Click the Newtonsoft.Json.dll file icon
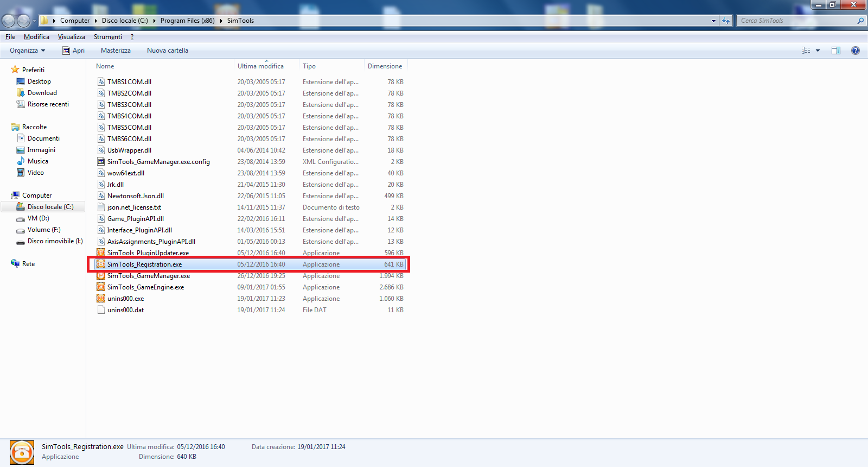The image size is (868, 467). click(x=101, y=196)
